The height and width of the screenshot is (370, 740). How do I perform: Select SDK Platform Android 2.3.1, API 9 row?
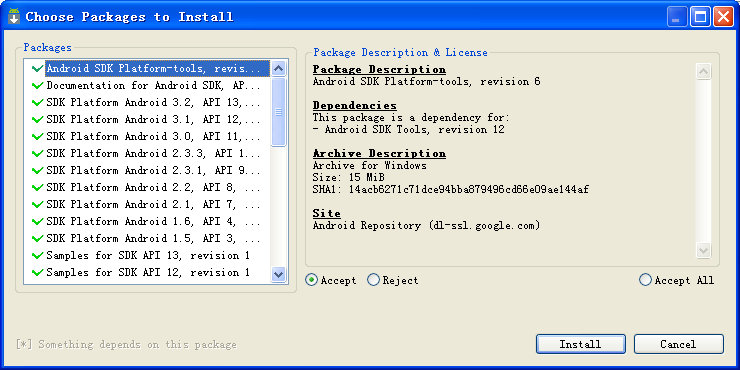pos(147,170)
